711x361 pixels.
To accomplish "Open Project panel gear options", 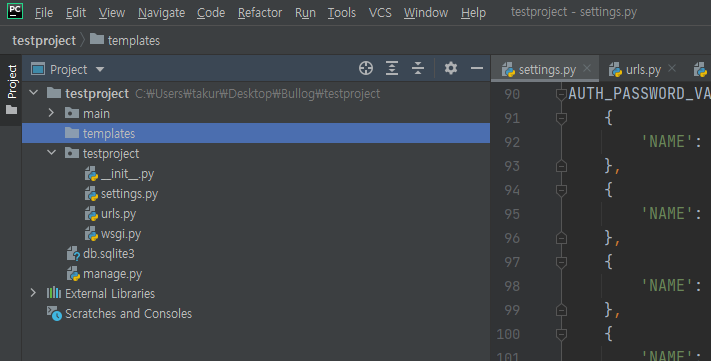I will 450,68.
